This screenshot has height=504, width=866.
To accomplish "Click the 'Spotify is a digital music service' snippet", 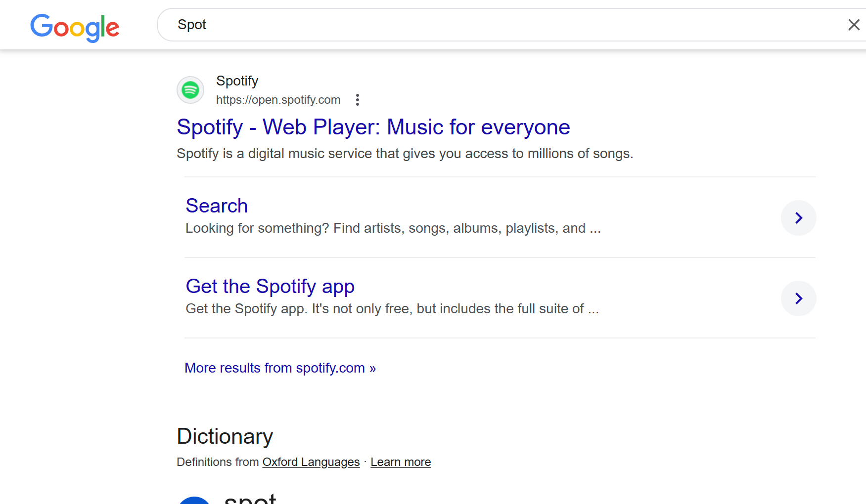I will point(405,154).
